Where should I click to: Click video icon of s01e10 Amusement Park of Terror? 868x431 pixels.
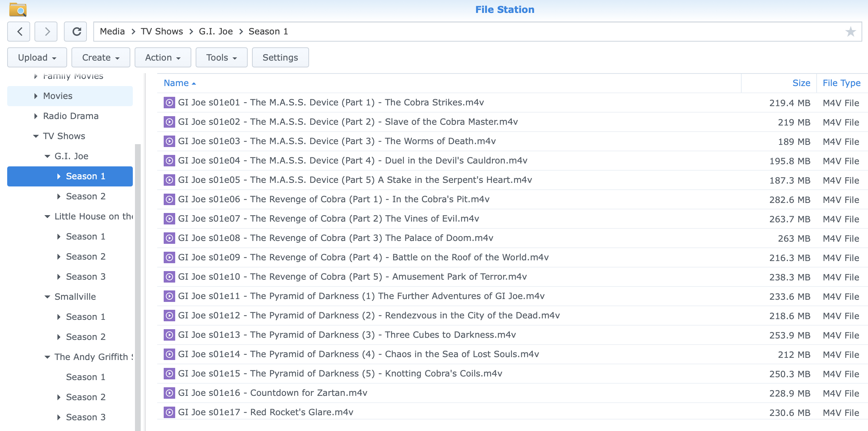(169, 277)
